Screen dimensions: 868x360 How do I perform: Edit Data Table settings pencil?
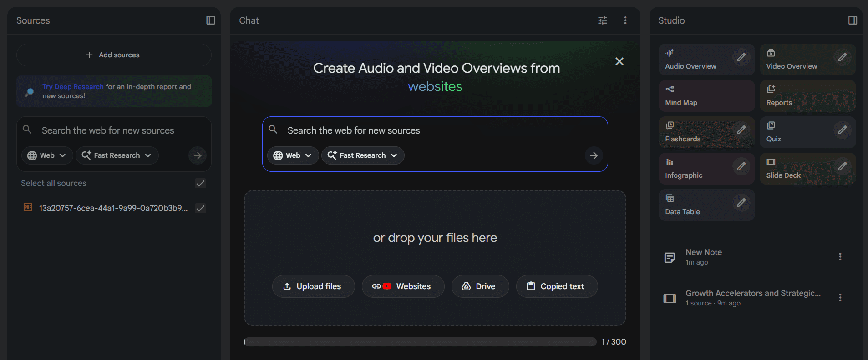pos(741,202)
